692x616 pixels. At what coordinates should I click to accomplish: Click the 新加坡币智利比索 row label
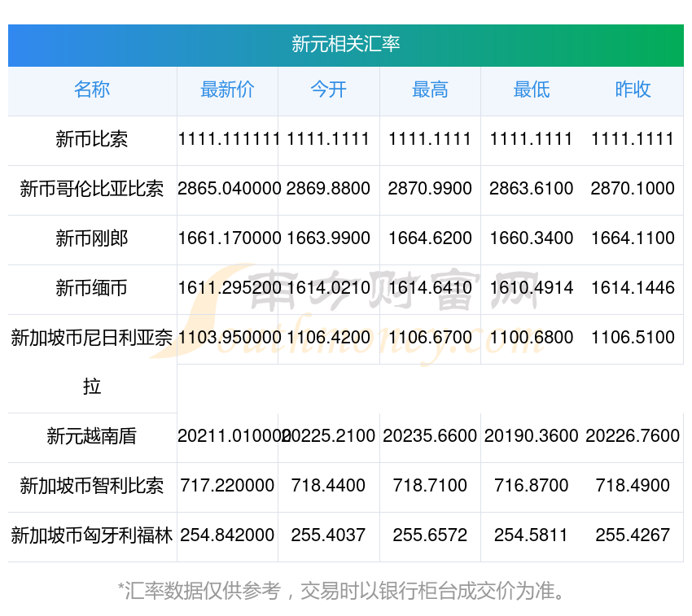92,487
